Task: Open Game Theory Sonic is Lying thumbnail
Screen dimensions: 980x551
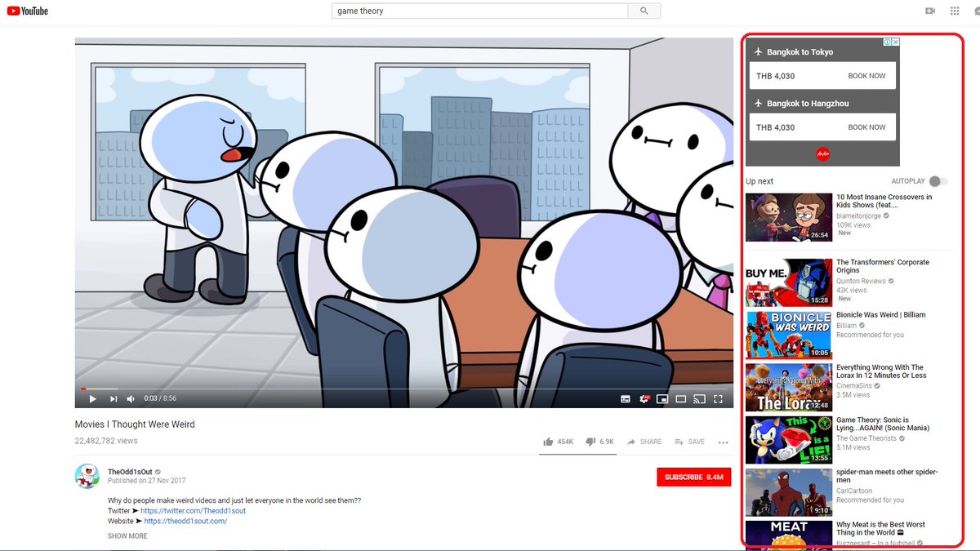Action: point(789,440)
